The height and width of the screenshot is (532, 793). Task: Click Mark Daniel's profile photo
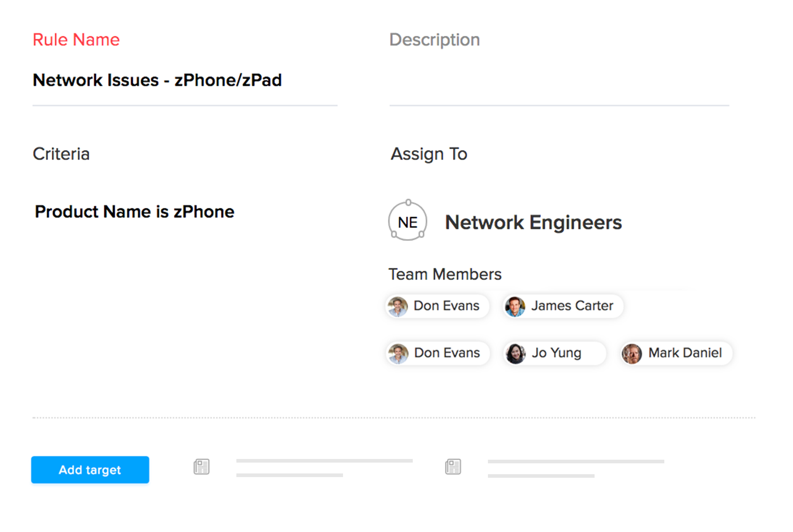point(632,353)
